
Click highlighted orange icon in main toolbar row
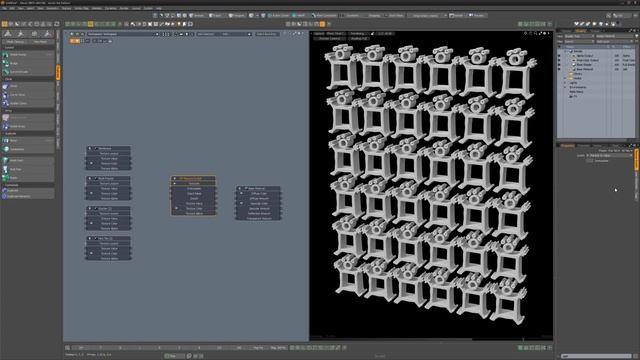[322, 24]
